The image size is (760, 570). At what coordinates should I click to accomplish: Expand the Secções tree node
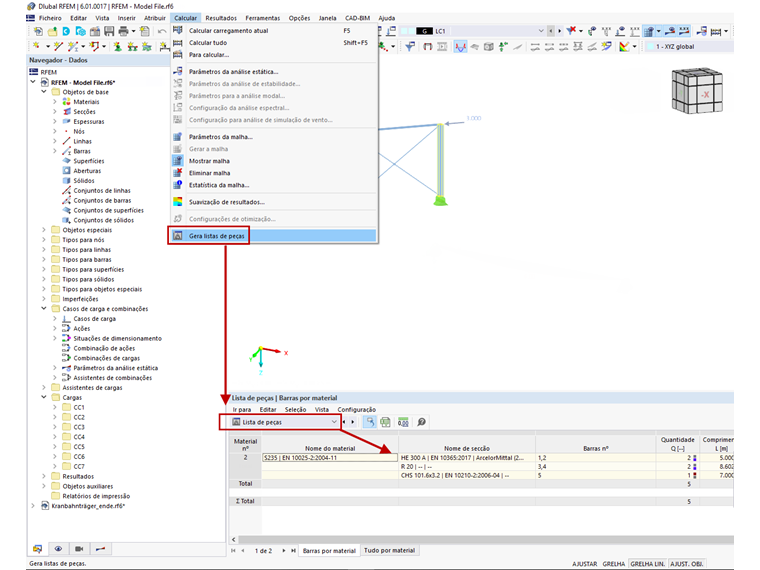click(54, 112)
